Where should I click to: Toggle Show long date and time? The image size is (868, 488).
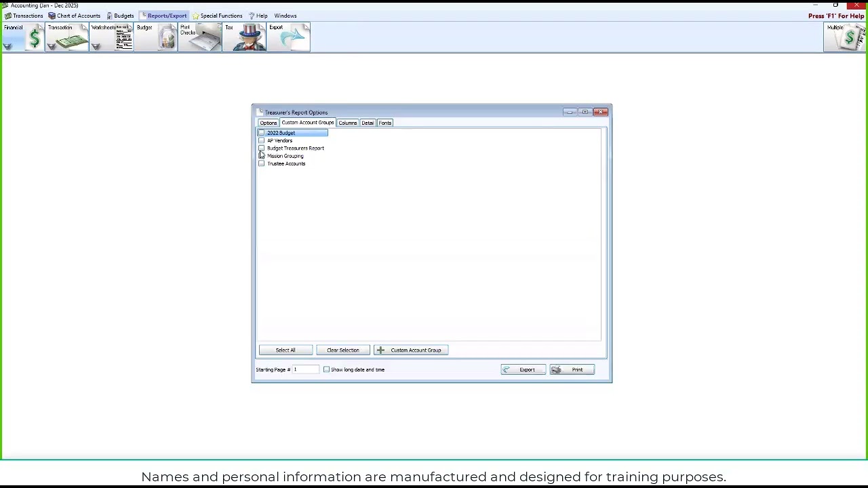(x=326, y=370)
